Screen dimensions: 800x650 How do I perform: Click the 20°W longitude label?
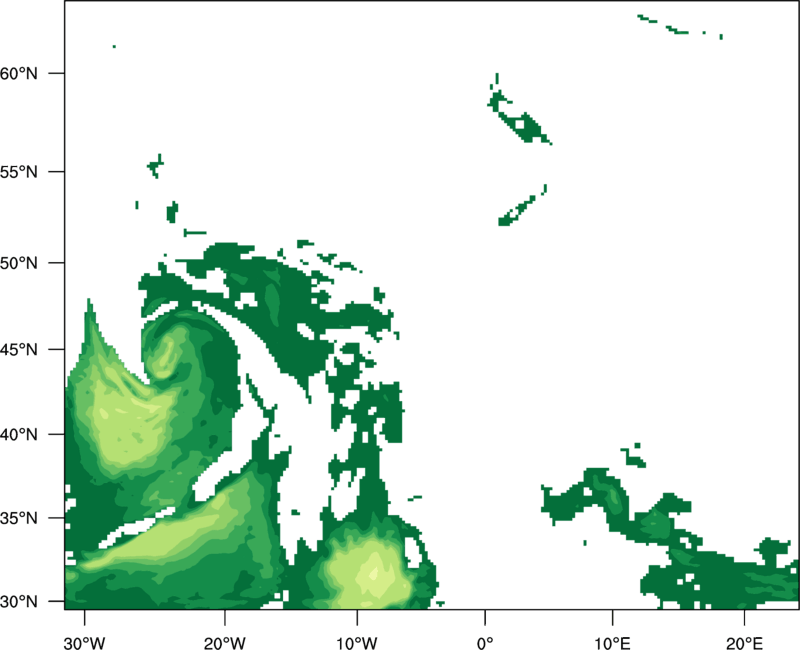tap(224, 643)
